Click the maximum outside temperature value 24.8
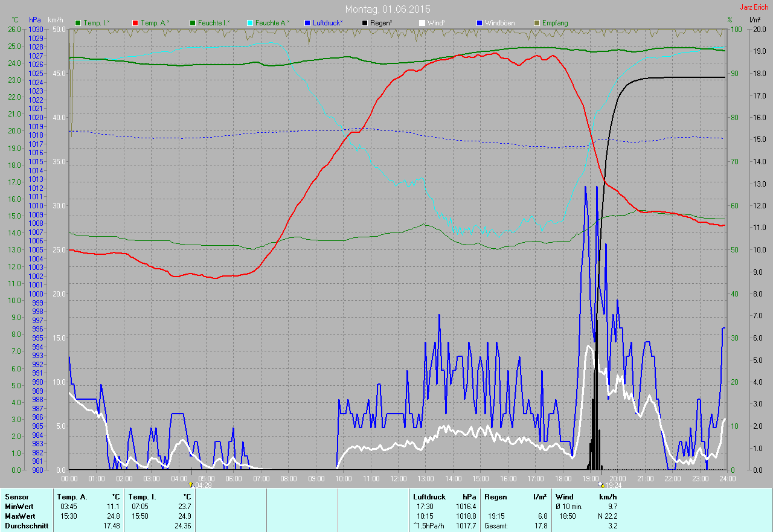 [114, 516]
